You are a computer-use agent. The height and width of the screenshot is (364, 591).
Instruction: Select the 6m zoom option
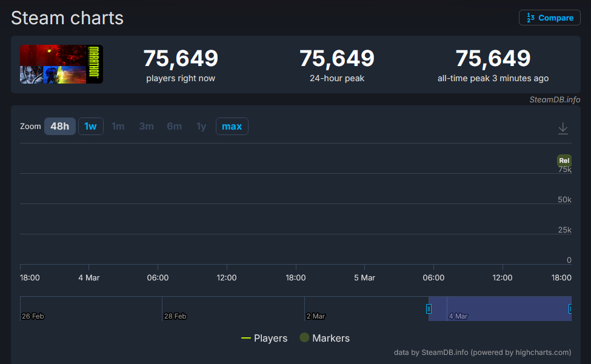point(174,126)
